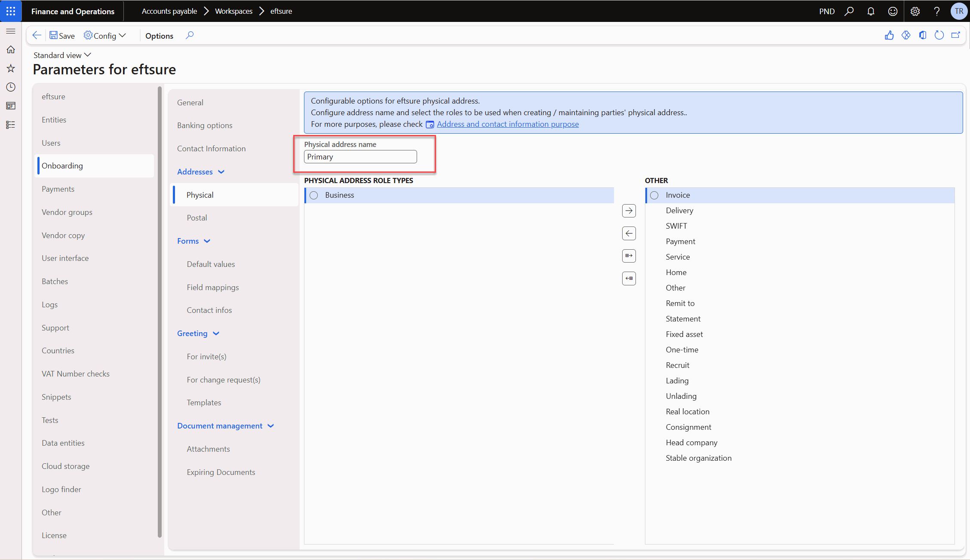Click Accounts payable in the breadcrumb
This screenshot has width=970, height=560.
pos(169,11)
